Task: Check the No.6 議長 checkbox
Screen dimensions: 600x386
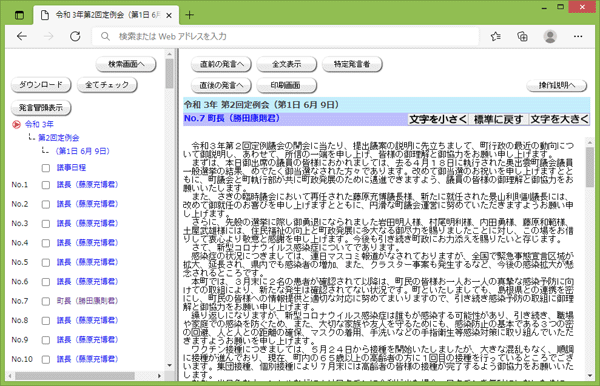Action: 46,282
